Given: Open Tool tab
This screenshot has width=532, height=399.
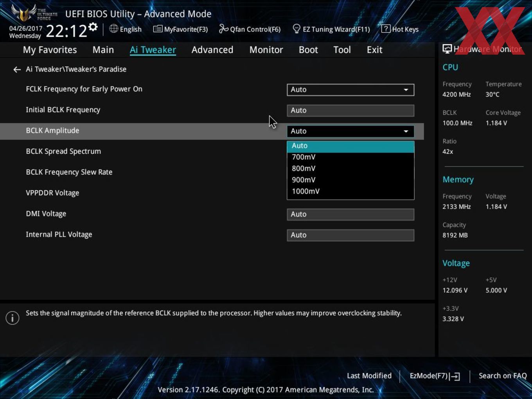Looking at the screenshot, I should coord(342,50).
